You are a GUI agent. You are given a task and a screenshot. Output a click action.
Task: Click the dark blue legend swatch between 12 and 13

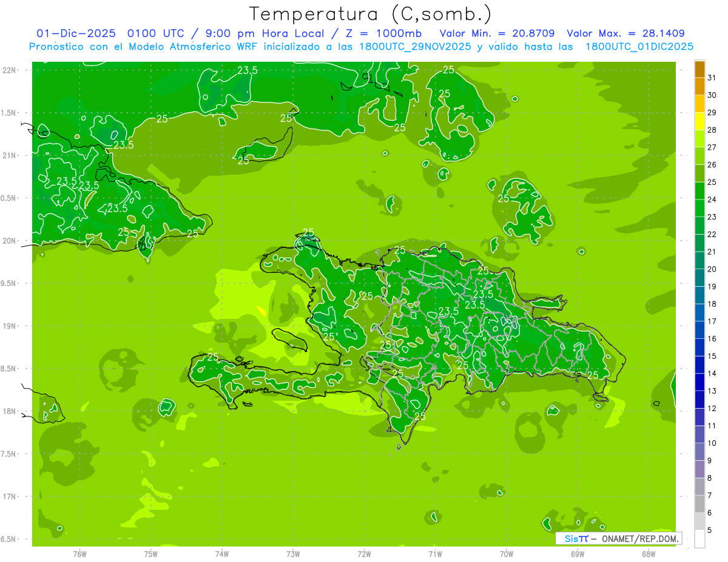click(x=699, y=400)
